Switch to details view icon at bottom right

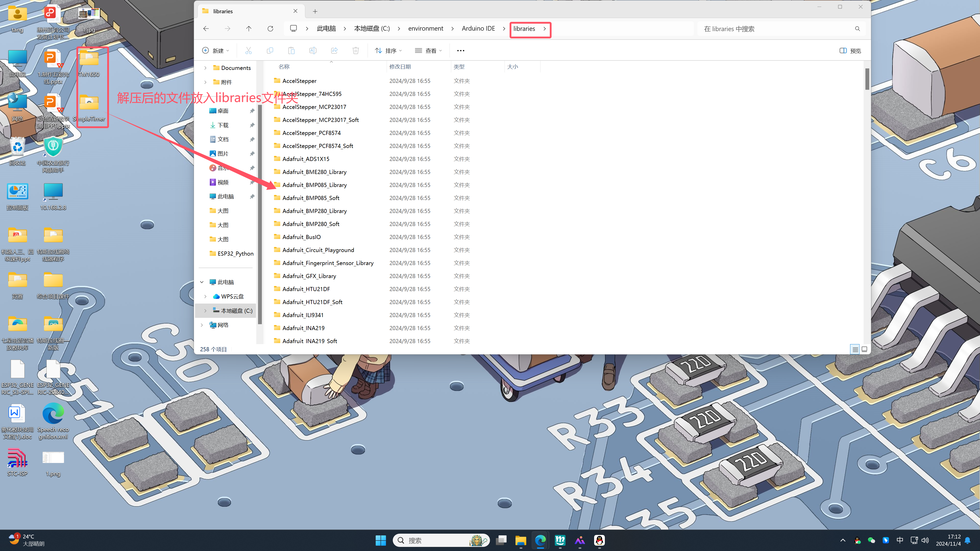click(855, 349)
